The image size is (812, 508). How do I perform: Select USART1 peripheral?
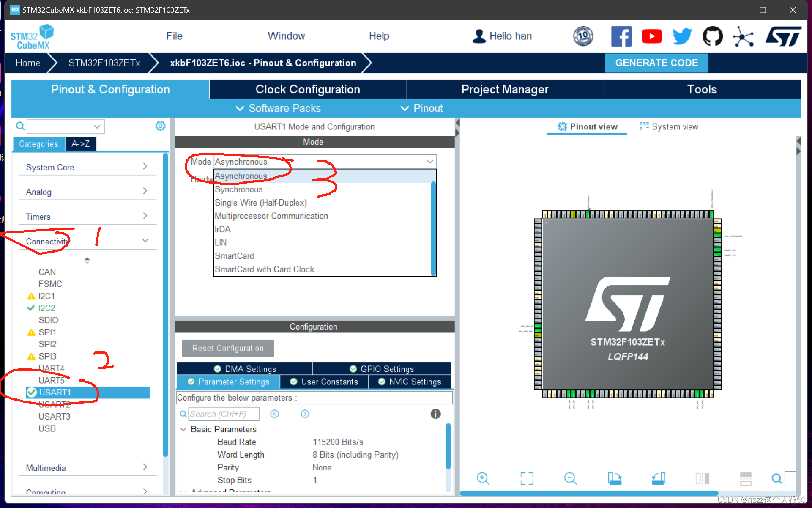(87, 393)
